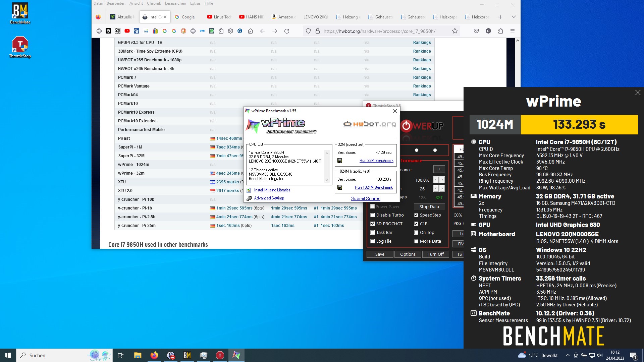Image resolution: width=644 pixels, height=362 pixels.
Task: Click ThrottleStop Options button
Action: click(408, 254)
